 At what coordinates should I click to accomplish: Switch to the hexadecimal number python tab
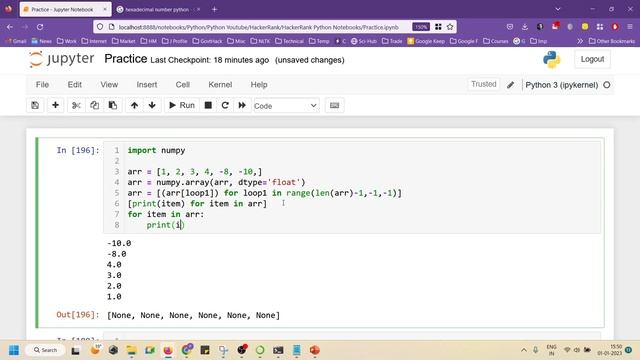point(157,9)
